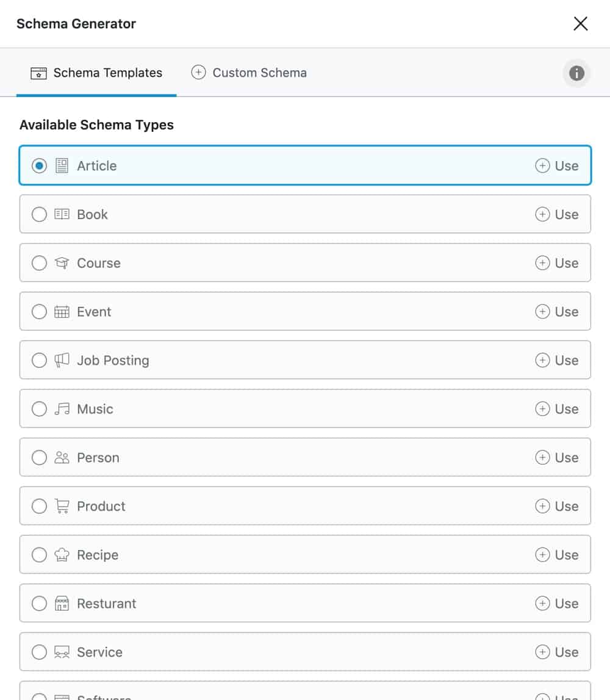Select the Book radio button
610x700 pixels.
tap(39, 214)
